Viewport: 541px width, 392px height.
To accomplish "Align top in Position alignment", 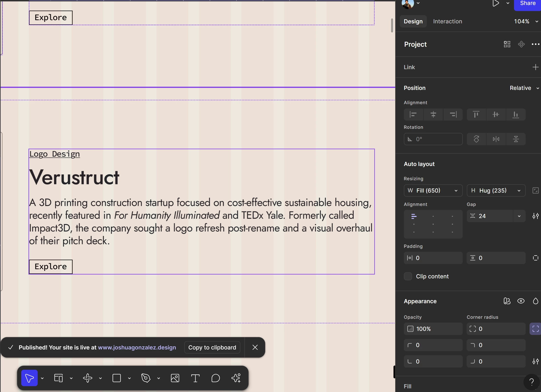I will (476, 115).
